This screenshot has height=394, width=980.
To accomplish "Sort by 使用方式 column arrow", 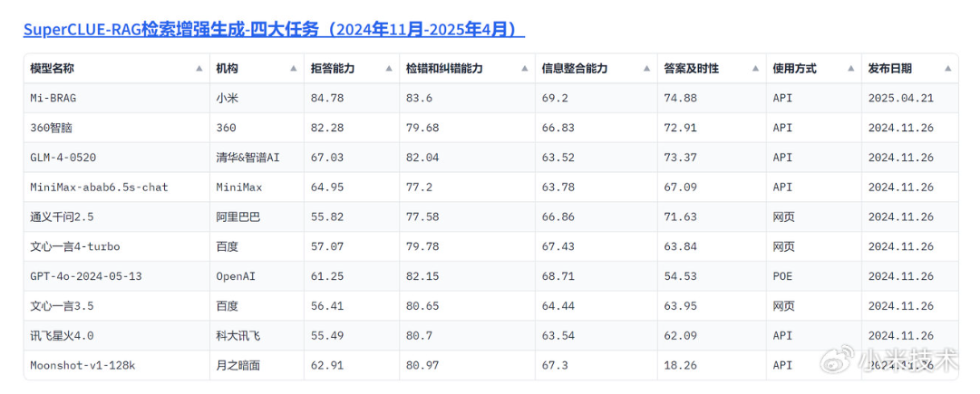I will tap(850, 69).
